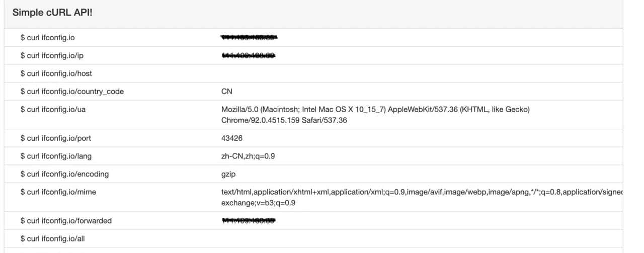Click the "$ curl ifconfig.io/country_code" command
The height and width of the screenshot is (253, 644).
tap(72, 92)
